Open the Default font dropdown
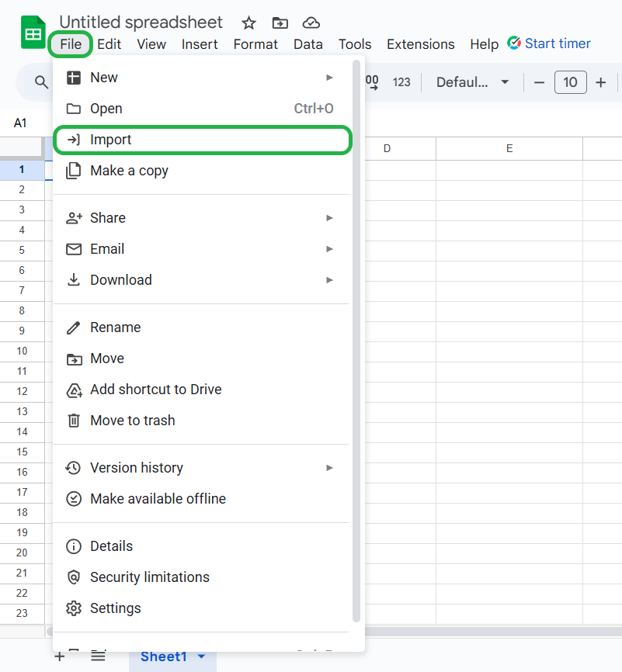The width and height of the screenshot is (622, 672). tap(472, 81)
